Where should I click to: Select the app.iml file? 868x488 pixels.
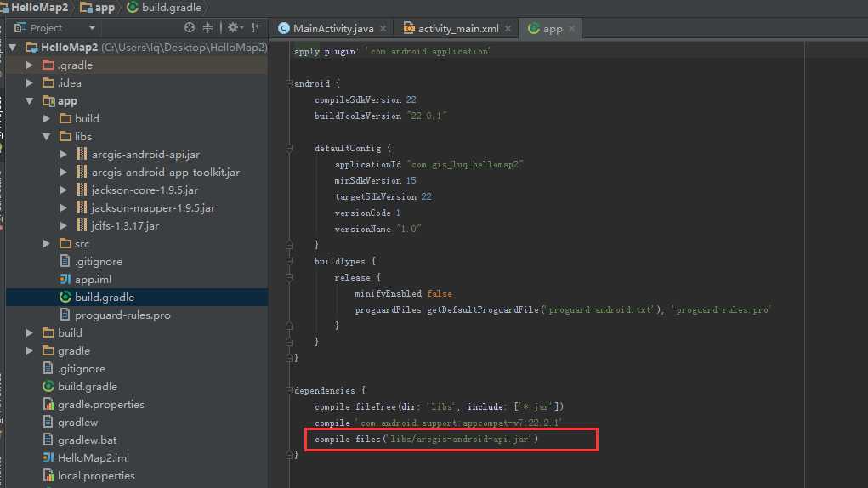93,280
